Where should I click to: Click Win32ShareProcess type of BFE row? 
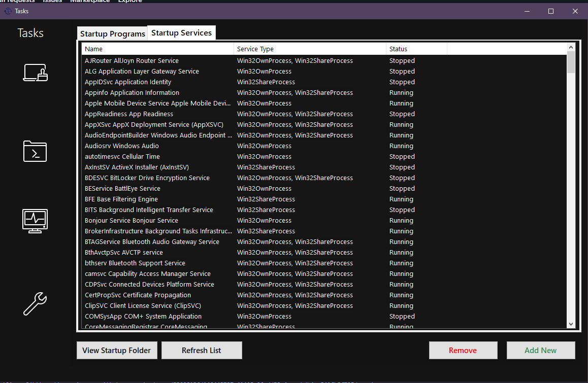tap(266, 199)
